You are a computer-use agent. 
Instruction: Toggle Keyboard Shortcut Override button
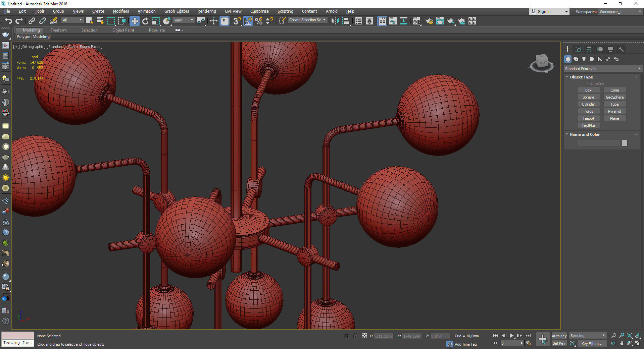tap(225, 21)
